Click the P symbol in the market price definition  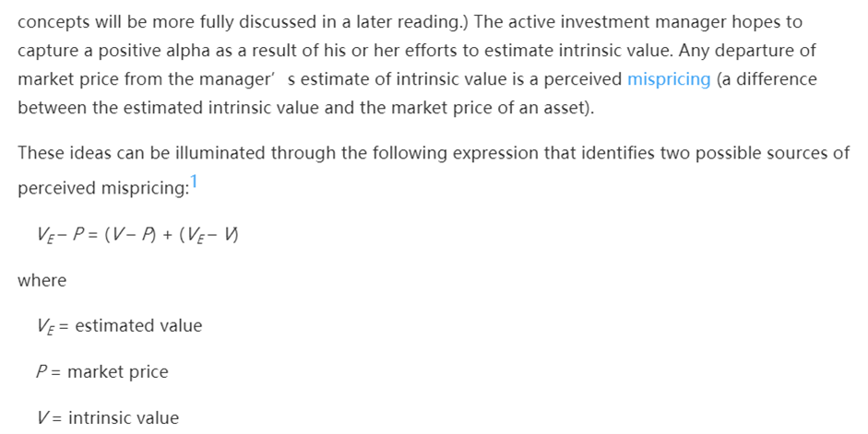tap(42, 372)
